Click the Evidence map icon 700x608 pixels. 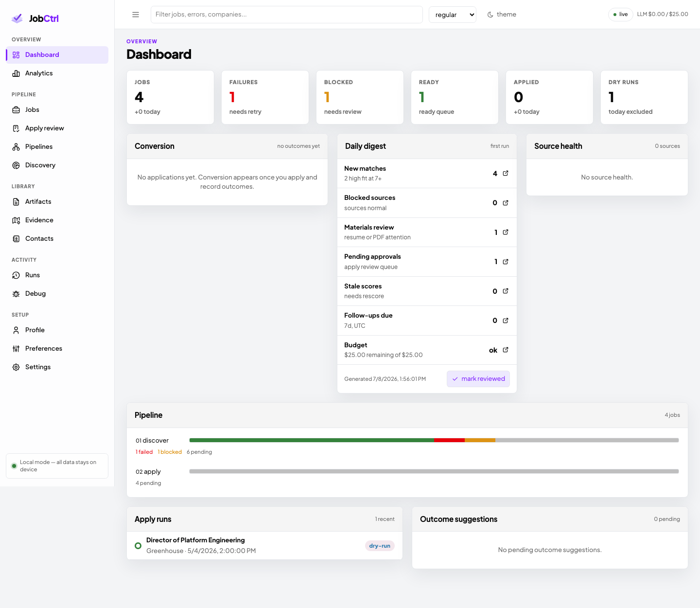(x=16, y=220)
